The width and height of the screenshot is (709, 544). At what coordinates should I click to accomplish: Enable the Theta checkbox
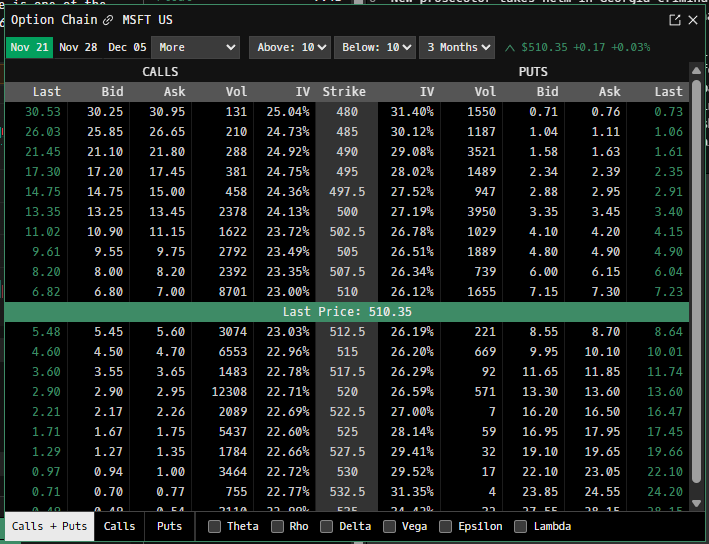214,526
